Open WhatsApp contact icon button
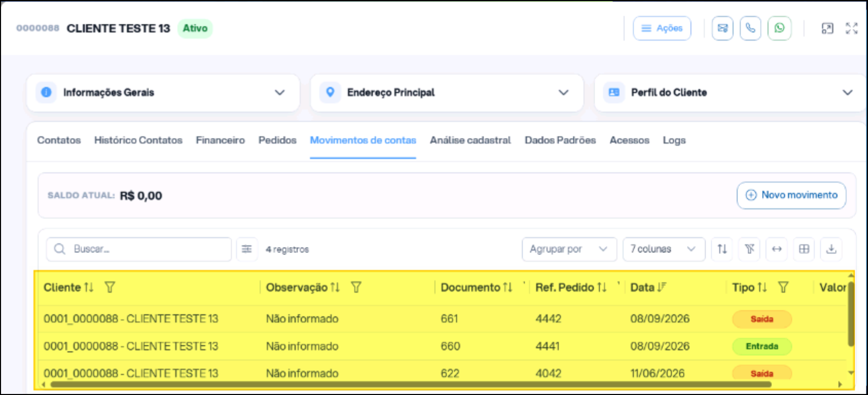This screenshot has width=868, height=395. (779, 28)
